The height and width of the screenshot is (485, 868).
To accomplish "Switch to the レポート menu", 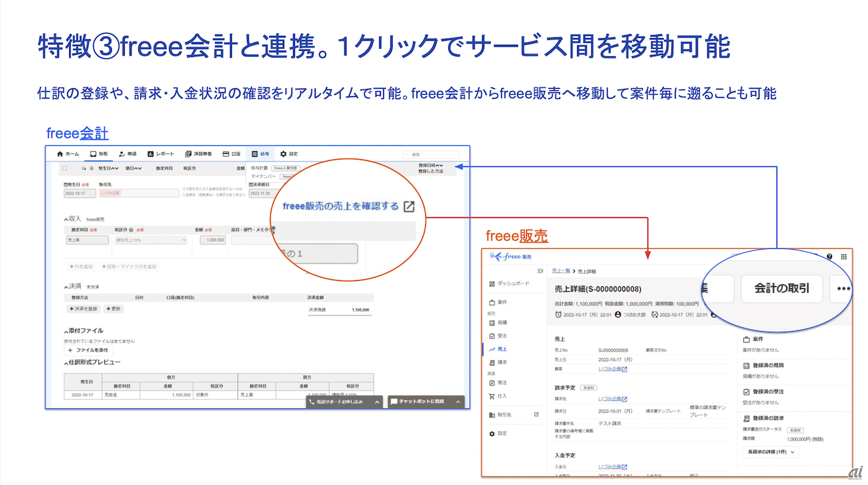I will (x=161, y=154).
